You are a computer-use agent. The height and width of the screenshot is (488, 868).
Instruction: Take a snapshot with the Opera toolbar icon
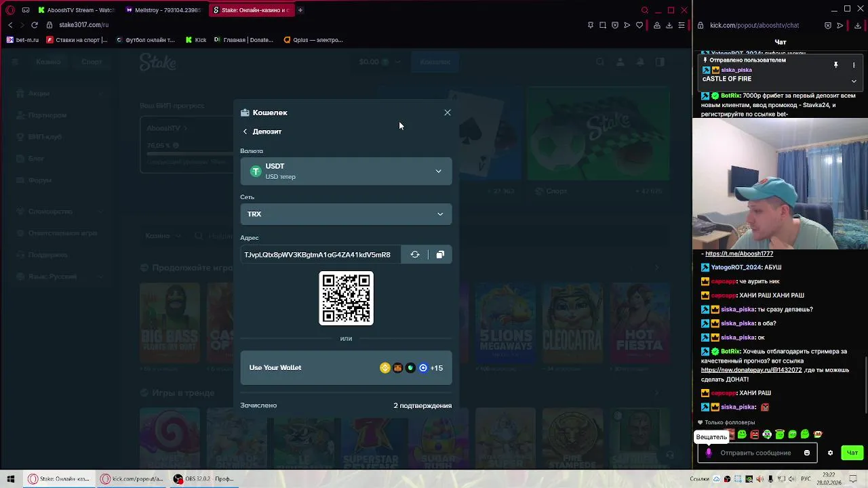click(x=603, y=25)
